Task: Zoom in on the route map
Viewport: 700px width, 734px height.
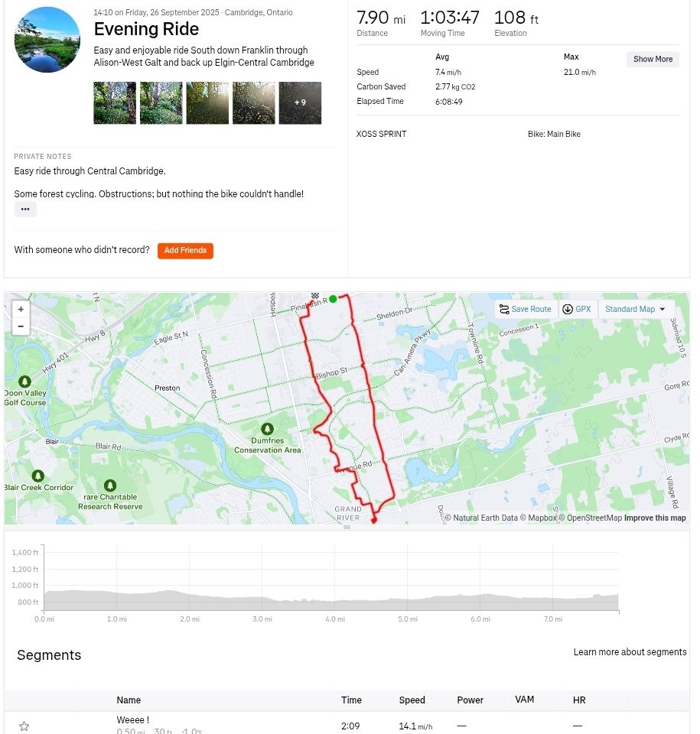Action: (21, 310)
